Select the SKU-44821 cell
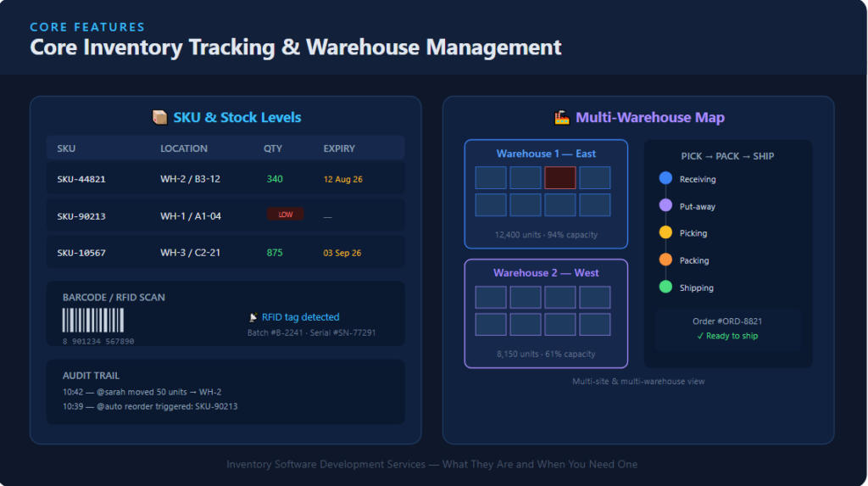Image resolution: width=868 pixels, height=486 pixels. click(x=81, y=179)
